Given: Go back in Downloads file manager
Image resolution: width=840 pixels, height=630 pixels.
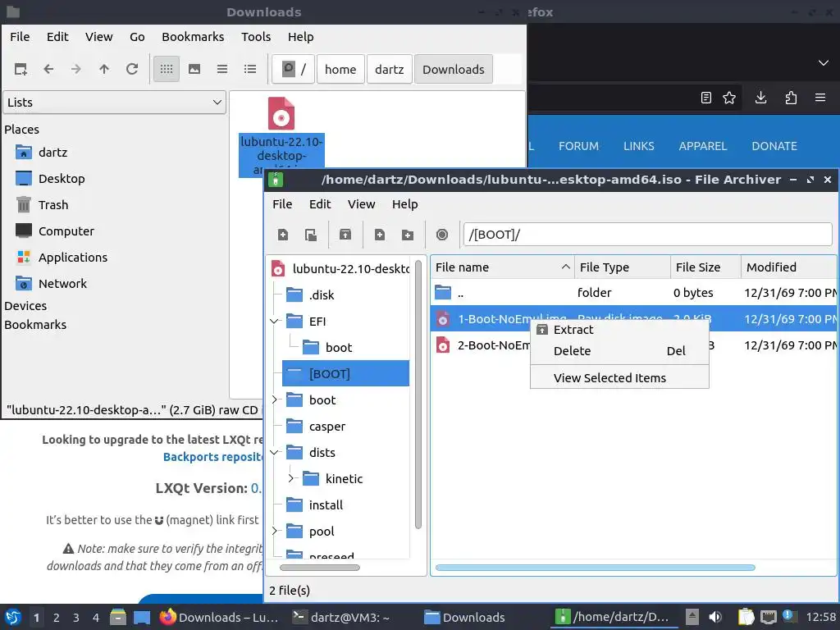Looking at the screenshot, I should (48, 69).
